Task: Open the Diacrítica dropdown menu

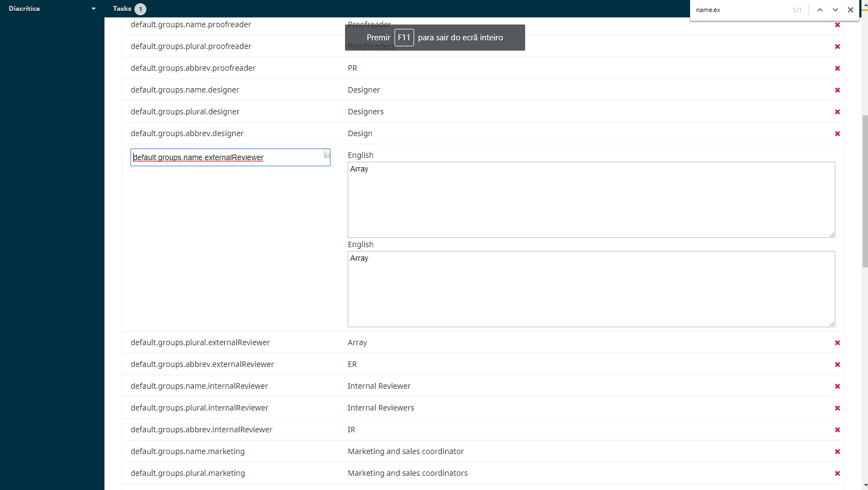Action: click(52, 9)
